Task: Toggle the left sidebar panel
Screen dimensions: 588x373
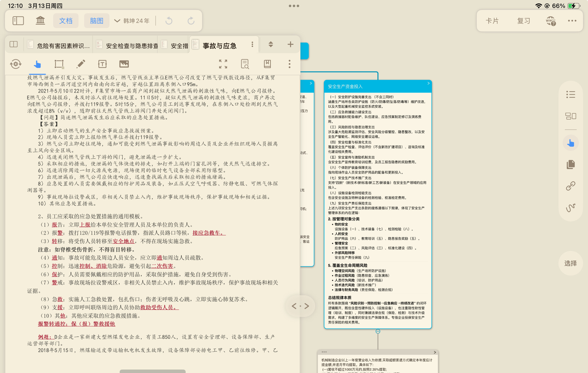Action: [x=18, y=21]
